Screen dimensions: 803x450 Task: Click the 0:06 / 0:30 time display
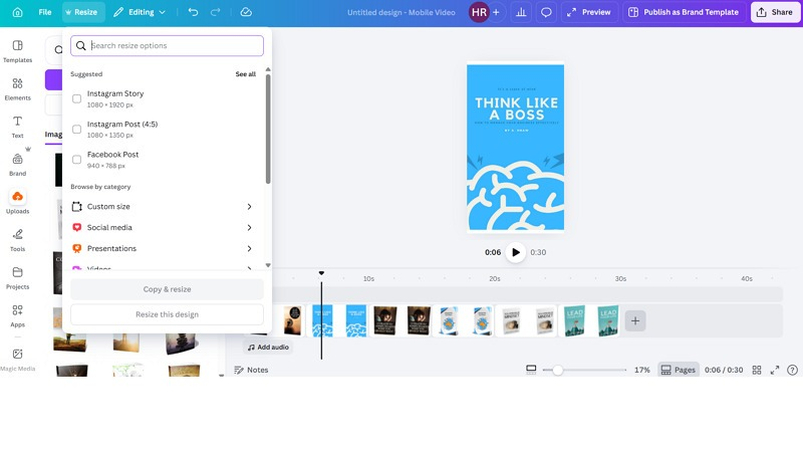pyautogui.click(x=724, y=370)
